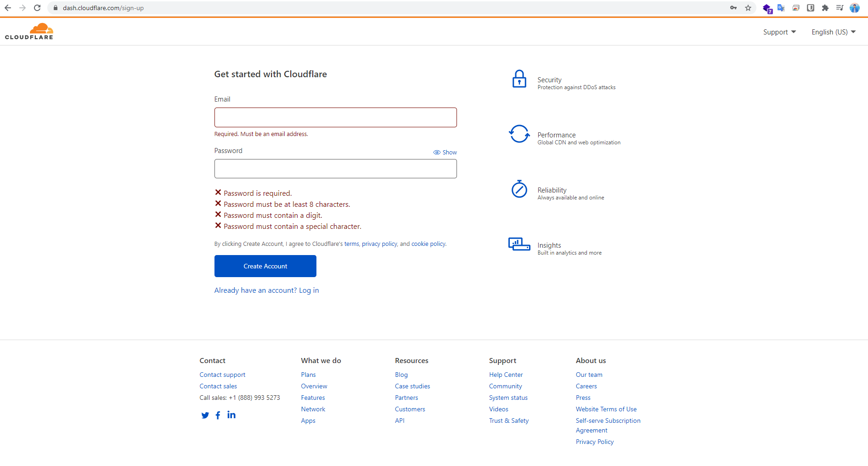Bookmark this page with the star icon
This screenshot has height=466, width=868.
pos(748,8)
